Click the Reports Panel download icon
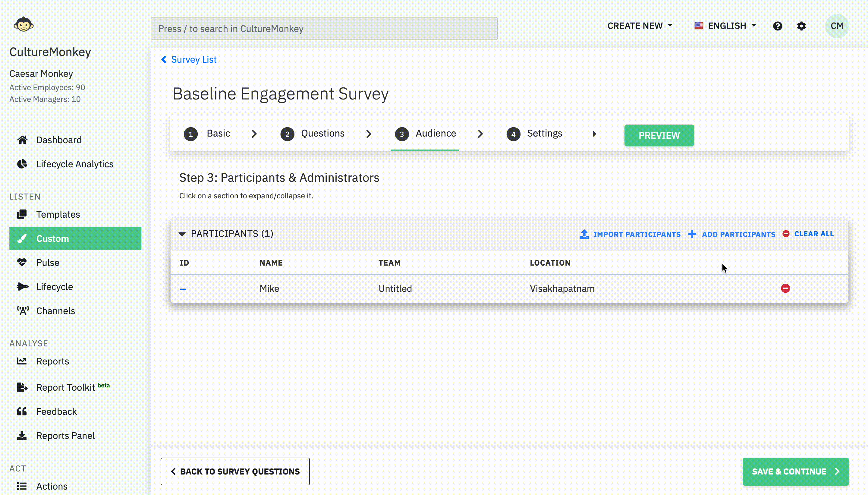The width and height of the screenshot is (868, 495). tap(22, 436)
